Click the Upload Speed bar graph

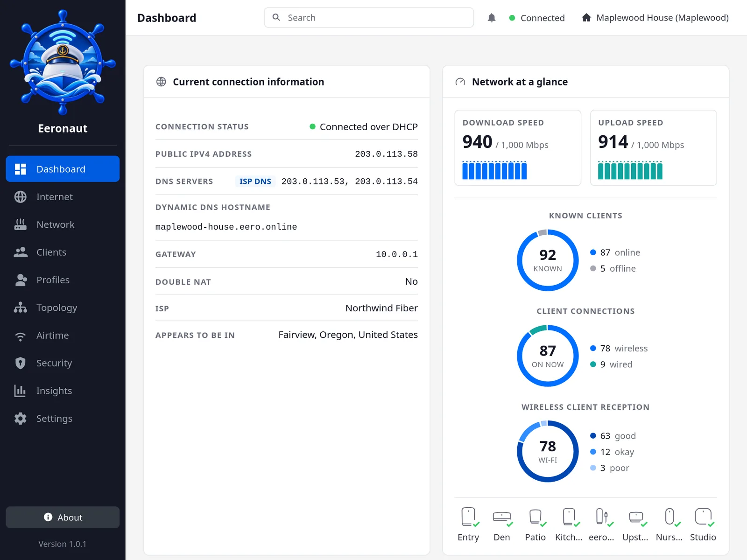point(630,170)
